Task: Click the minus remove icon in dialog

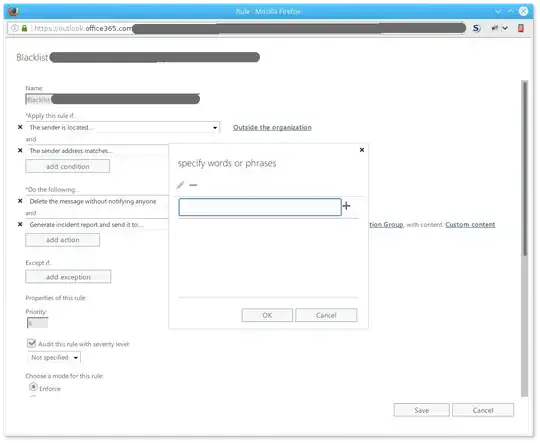Action: pyautogui.click(x=193, y=185)
